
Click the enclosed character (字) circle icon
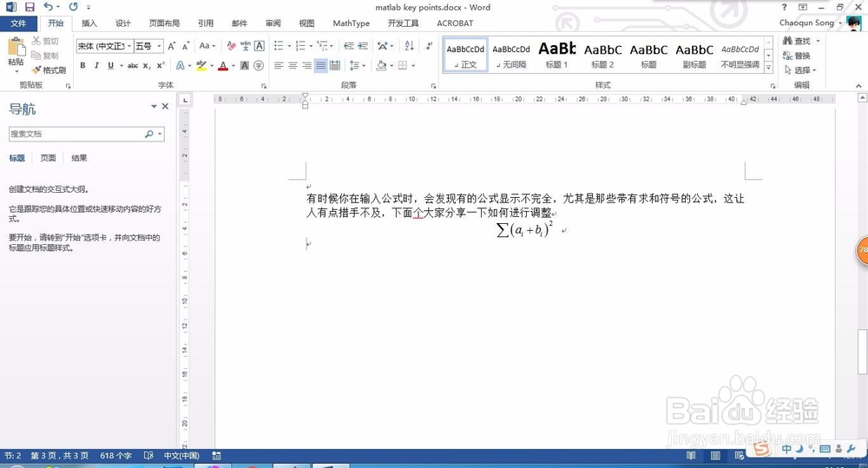click(259, 65)
